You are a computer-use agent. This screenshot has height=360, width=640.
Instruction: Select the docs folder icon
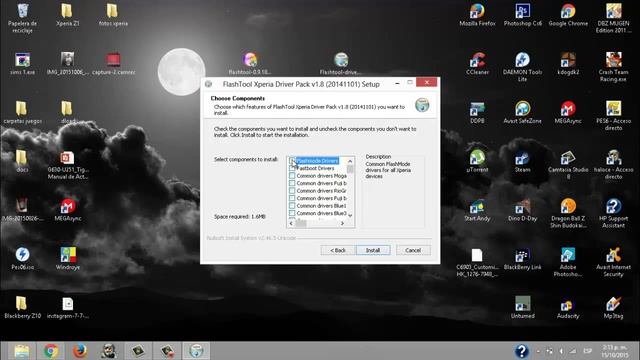coord(22,161)
